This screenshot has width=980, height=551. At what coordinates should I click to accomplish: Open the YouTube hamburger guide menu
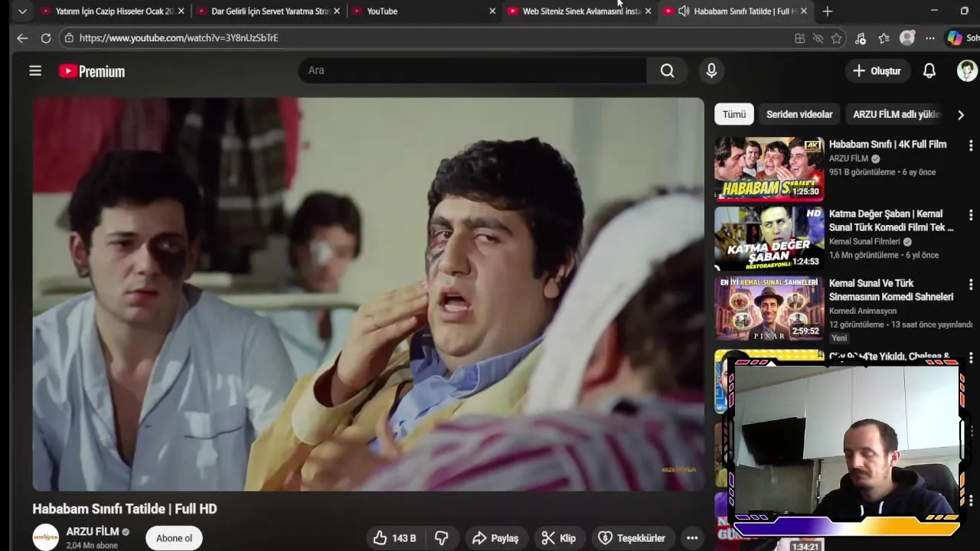35,71
